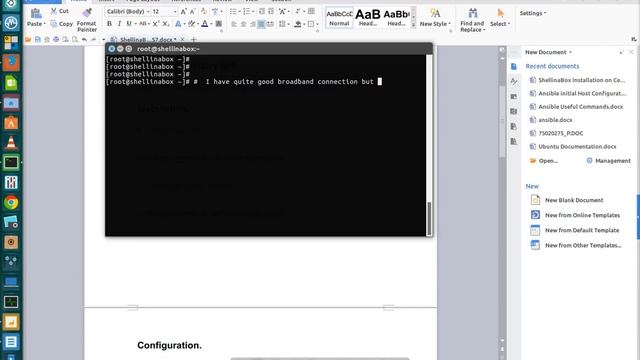The width and height of the screenshot is (640, 360).
Task: Increase paragraph indent
Action: tap(271, 11)
